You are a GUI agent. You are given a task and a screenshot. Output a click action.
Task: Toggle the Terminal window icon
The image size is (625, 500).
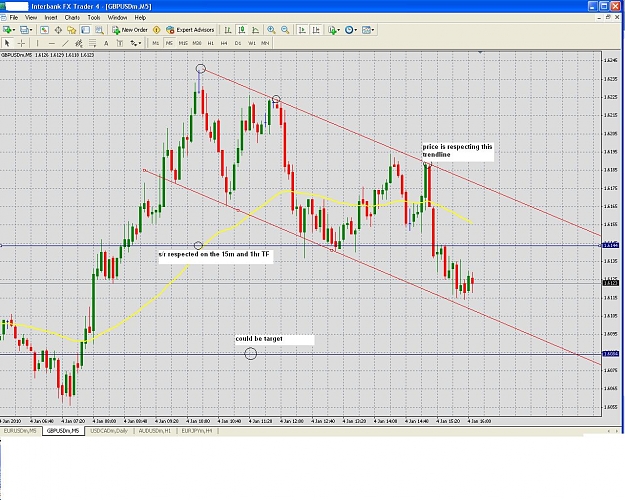point(85,30)
